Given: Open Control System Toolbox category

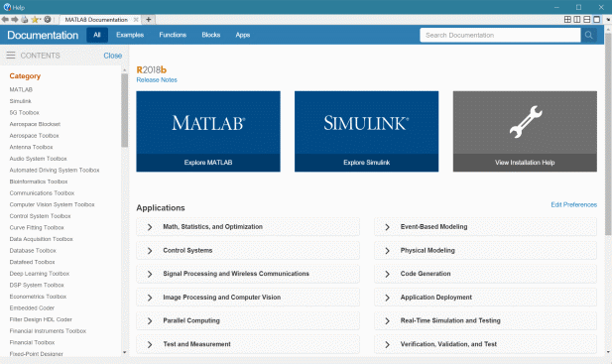Looking at the screenshot, I should click(x=40, y=216).
